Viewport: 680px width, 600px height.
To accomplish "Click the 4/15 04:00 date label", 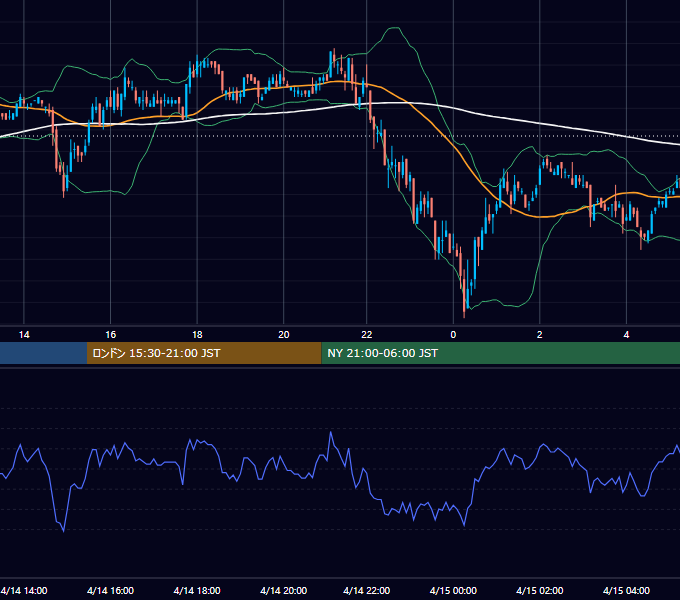I will (x=626, y=590).
